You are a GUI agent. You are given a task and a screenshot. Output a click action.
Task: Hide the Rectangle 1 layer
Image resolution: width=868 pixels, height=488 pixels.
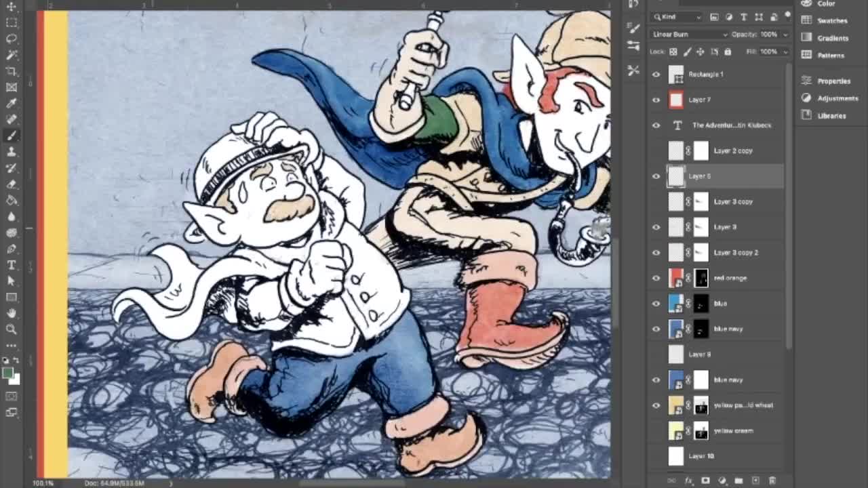click(656, 75)
